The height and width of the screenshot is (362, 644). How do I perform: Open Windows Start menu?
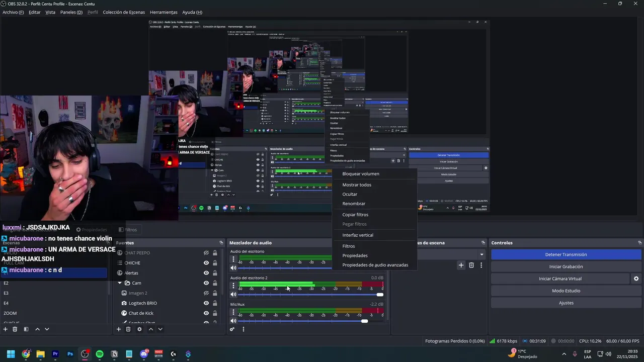click(x=11, y=354)
